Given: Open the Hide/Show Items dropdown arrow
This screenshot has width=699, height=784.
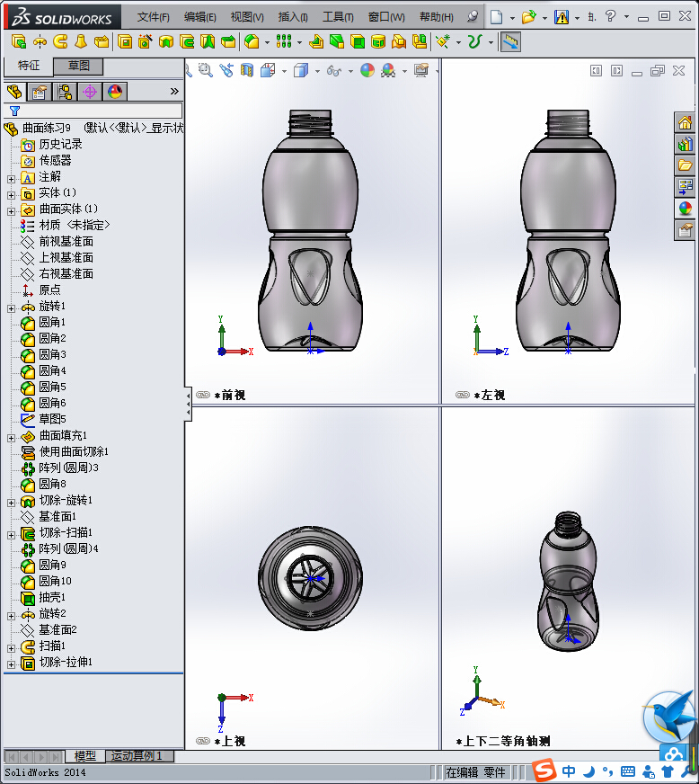Looking at the screenshot, I should tap(350, 71).
